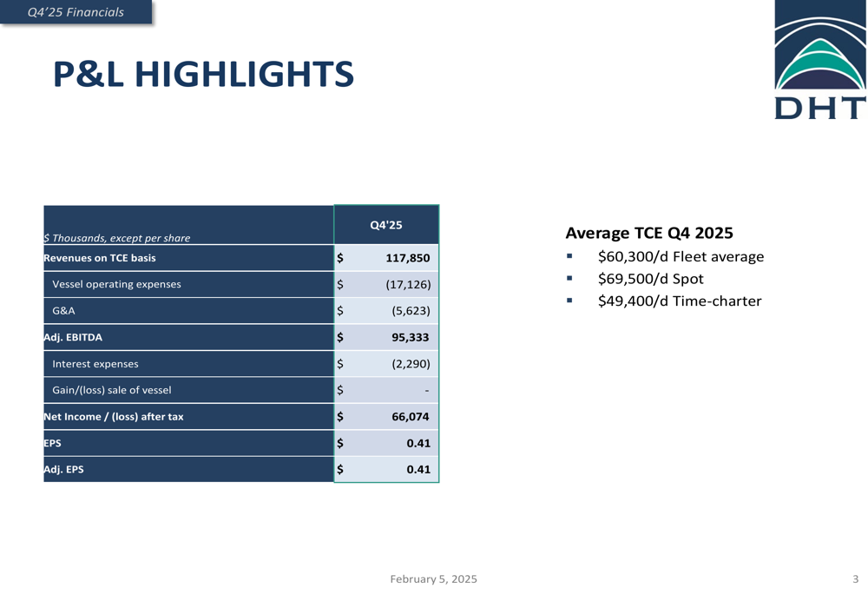Click the slide page number 3
The image size is (868, 595).
[x=855, y=579]
